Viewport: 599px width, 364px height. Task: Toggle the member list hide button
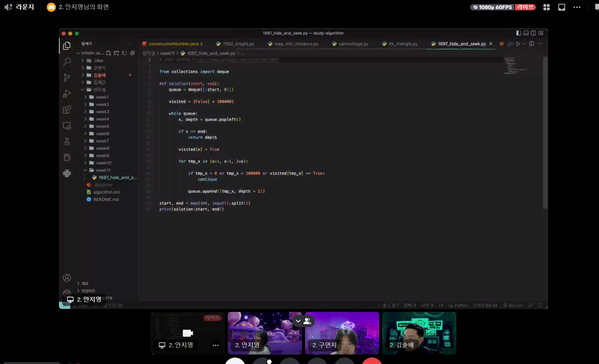point(303,321)
